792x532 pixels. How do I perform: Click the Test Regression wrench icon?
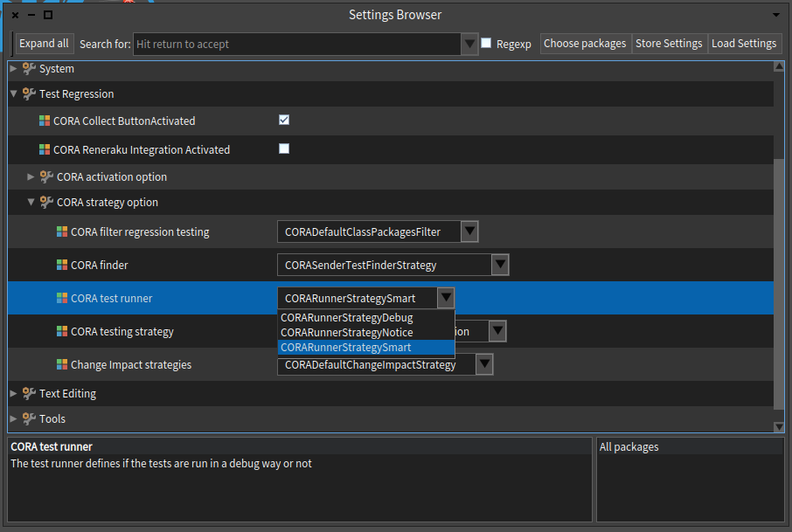29,93
